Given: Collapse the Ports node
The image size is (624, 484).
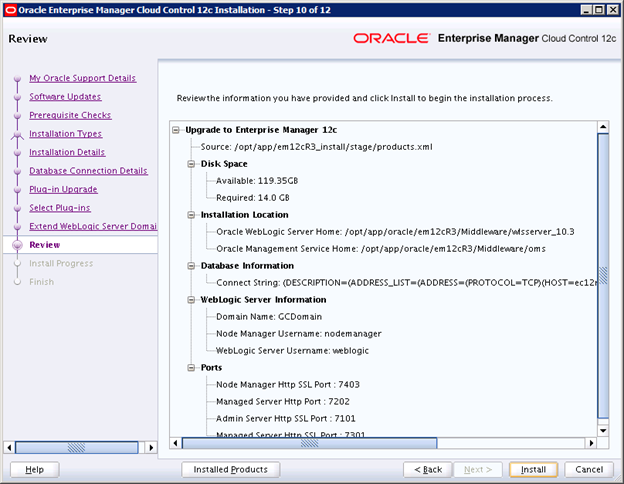Looking at the screenshot, I should point(191,368).
